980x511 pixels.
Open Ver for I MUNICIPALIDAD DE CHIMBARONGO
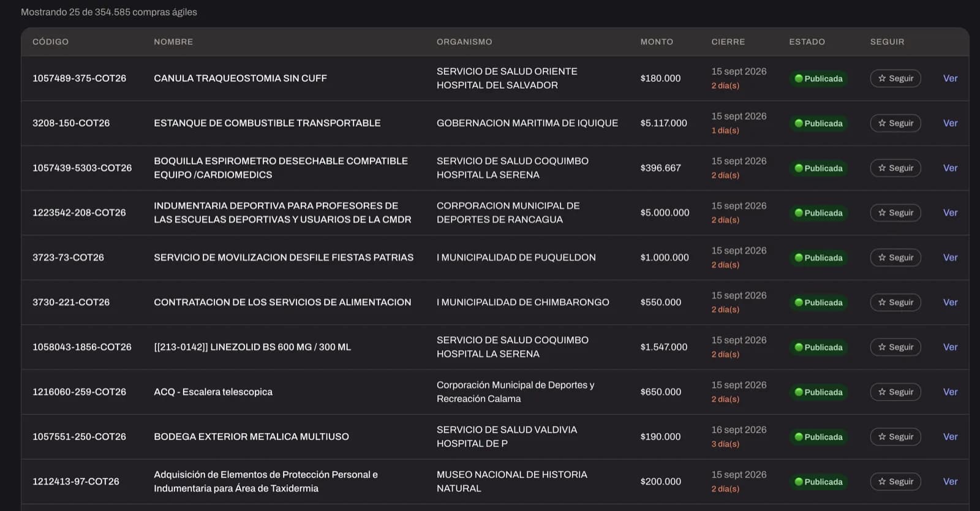click(950, 302)
